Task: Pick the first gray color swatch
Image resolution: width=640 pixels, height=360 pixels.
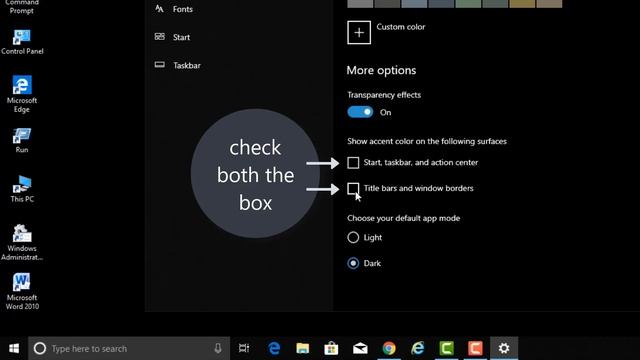Action: [x=360, y=4]
